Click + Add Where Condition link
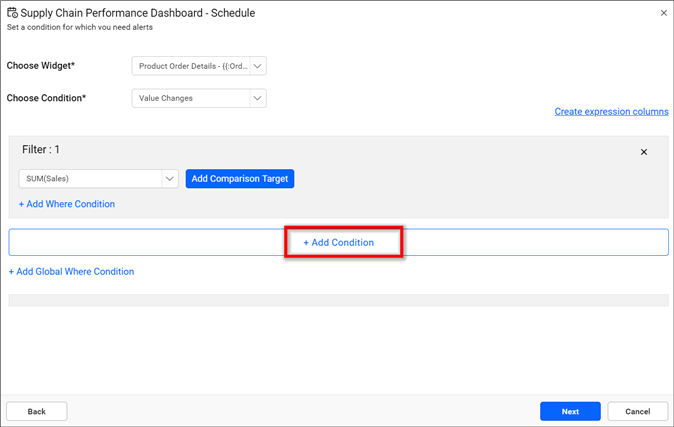Screen dimensions: 674x427 tap(67, 204)
